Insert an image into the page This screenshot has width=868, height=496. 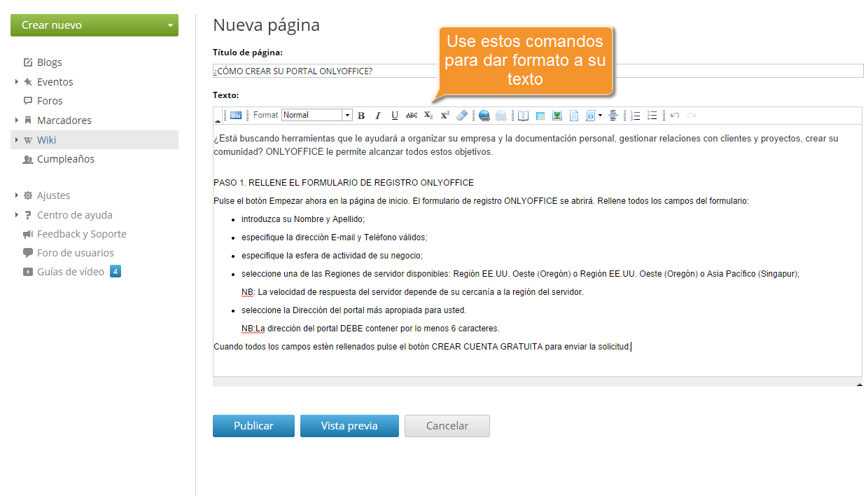[x=557, y=115]
